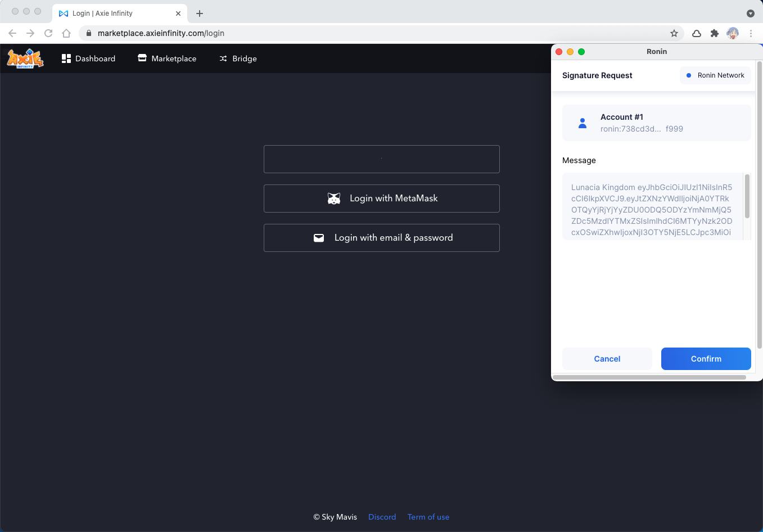Click the © Sky Mavis text

point(335,517)
